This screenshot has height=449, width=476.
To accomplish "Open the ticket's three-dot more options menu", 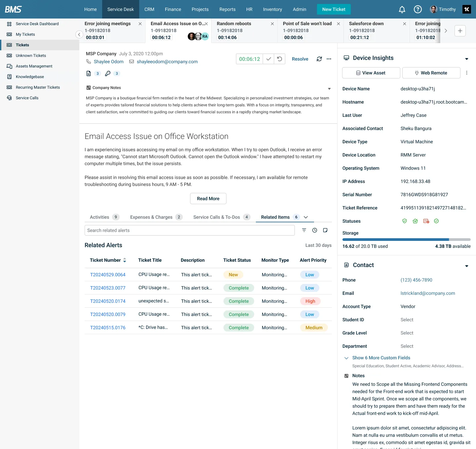I will tap(329, 59).
